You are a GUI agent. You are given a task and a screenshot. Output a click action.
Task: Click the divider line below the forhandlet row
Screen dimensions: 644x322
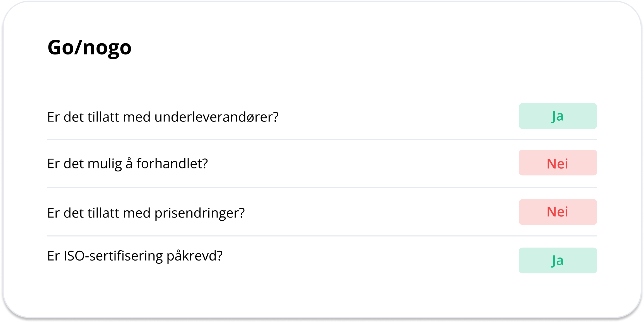tap(322, 187)
